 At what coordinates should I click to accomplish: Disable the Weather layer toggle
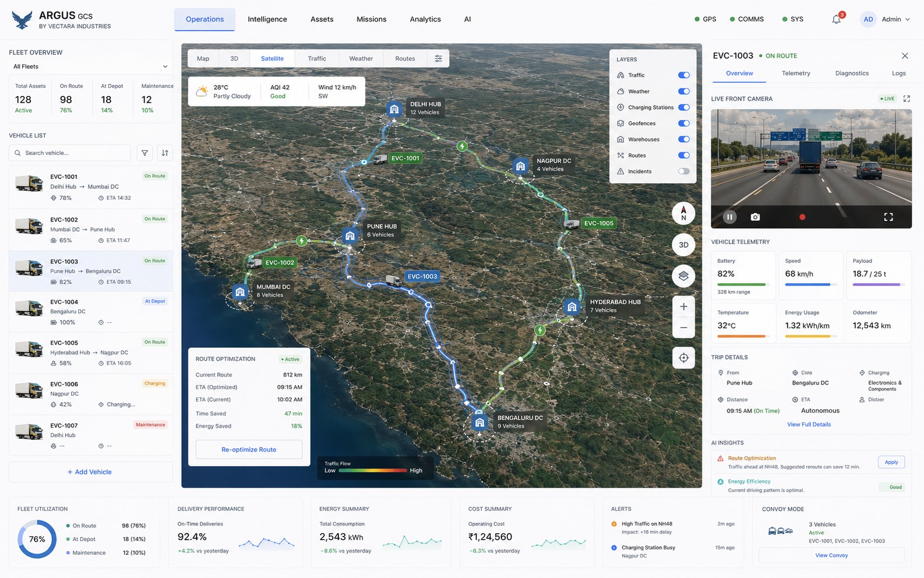[x=684, y=91]
